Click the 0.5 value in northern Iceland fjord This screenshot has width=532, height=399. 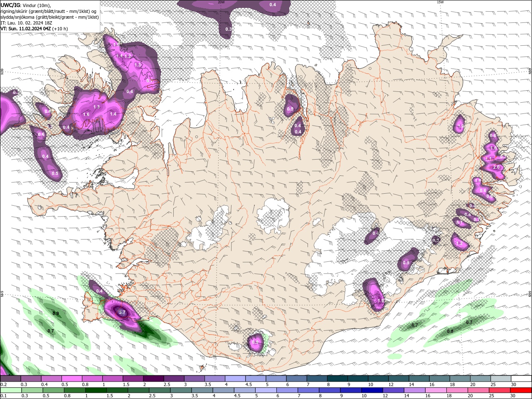tap(290, 109)
